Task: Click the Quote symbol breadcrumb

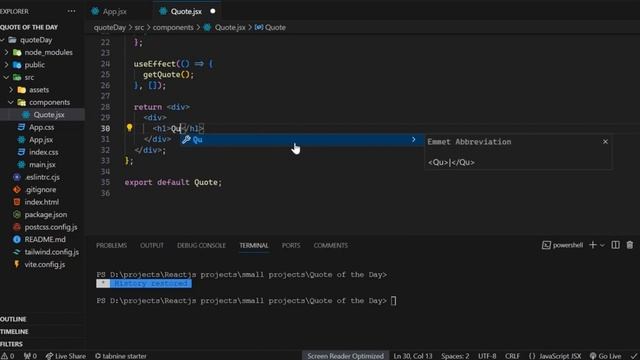Action: (271, 27)
